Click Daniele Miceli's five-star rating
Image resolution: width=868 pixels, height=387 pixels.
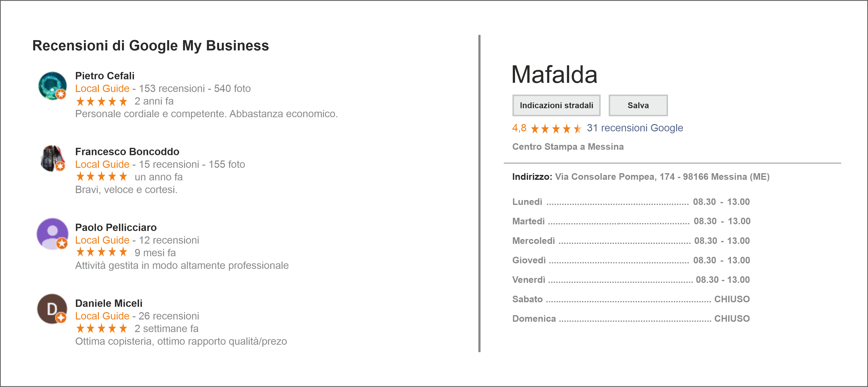[102, 328]
